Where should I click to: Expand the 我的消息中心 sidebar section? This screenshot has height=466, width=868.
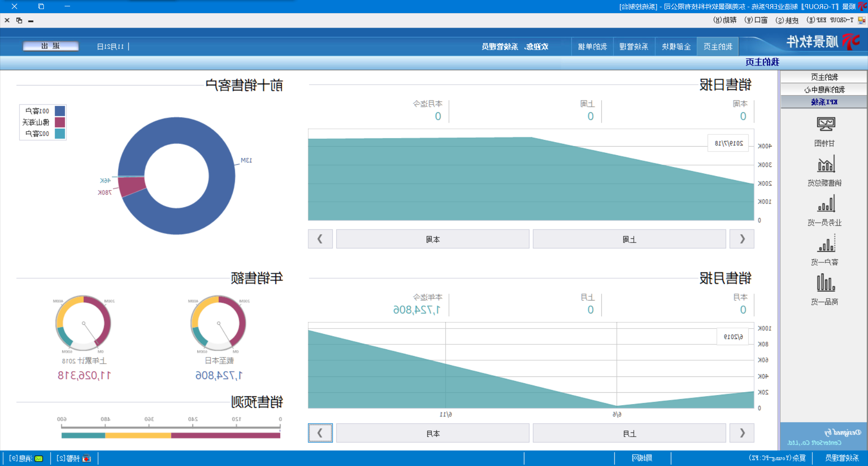824,90
